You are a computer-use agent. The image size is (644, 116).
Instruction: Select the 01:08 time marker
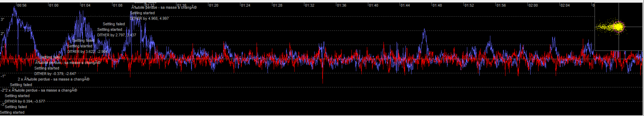(118, 5)
